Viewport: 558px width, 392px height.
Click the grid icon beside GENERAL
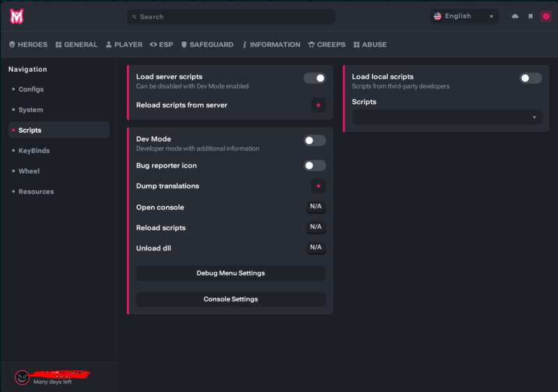point(59,45)
